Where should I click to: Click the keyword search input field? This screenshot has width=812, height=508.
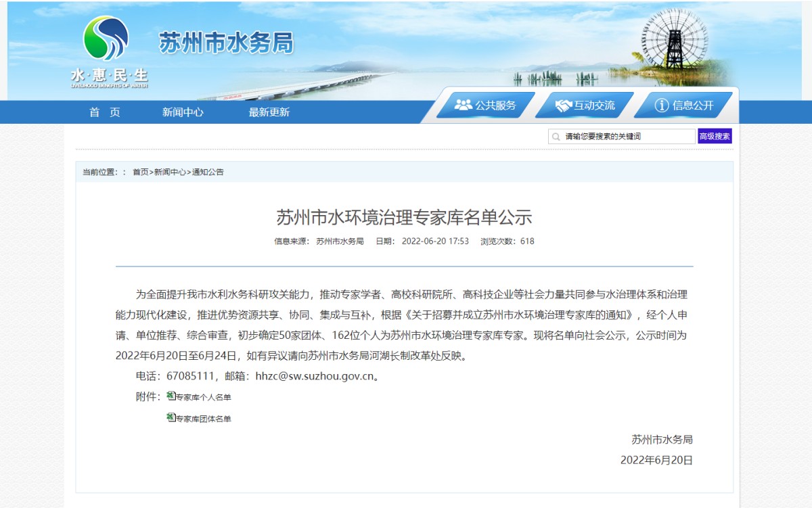click(x=623, y=135)
